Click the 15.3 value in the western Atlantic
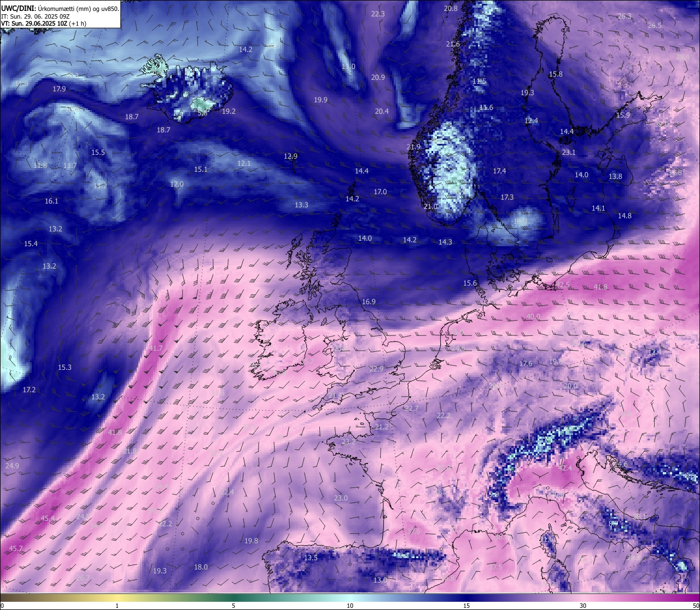The image size is (700, 610). point(65,367)
